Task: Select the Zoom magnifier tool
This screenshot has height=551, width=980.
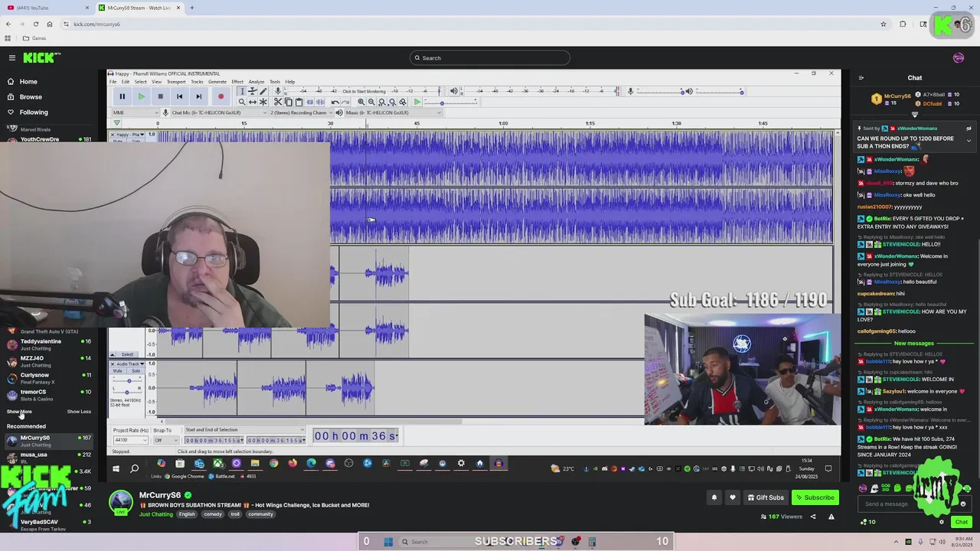Action: (242, 102)
